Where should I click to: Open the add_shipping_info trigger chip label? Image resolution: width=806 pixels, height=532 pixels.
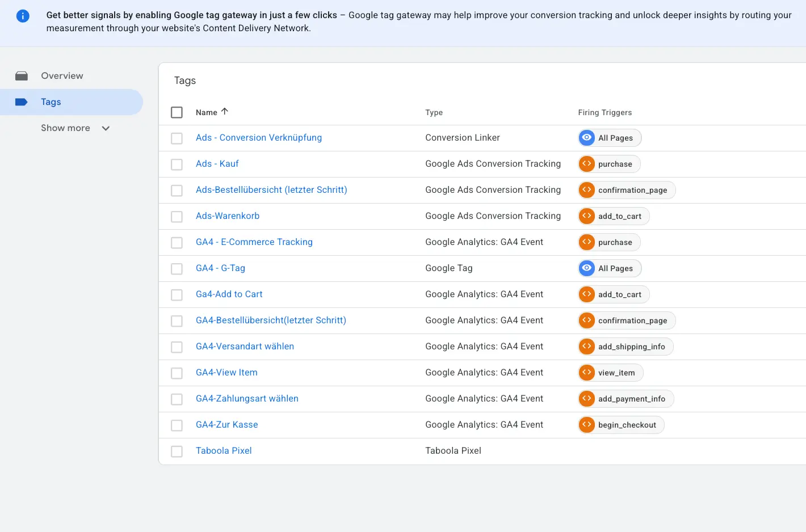[631, 347]
